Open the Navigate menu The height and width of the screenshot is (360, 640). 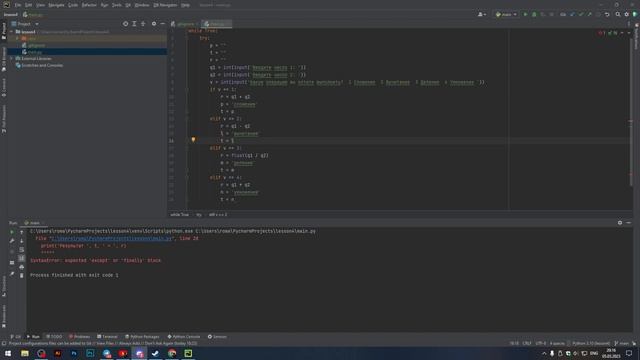(56, 5)
